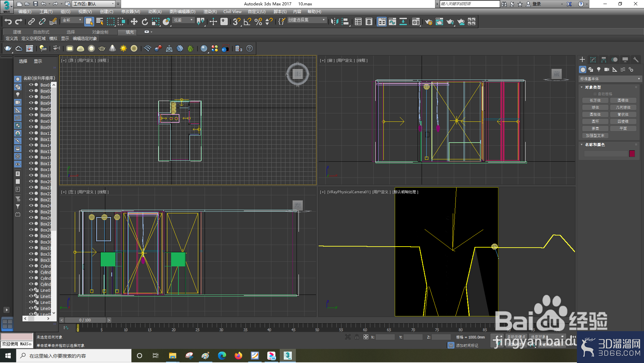
Task: Expand the scene explorer side arrow
Action: [6, 310]
